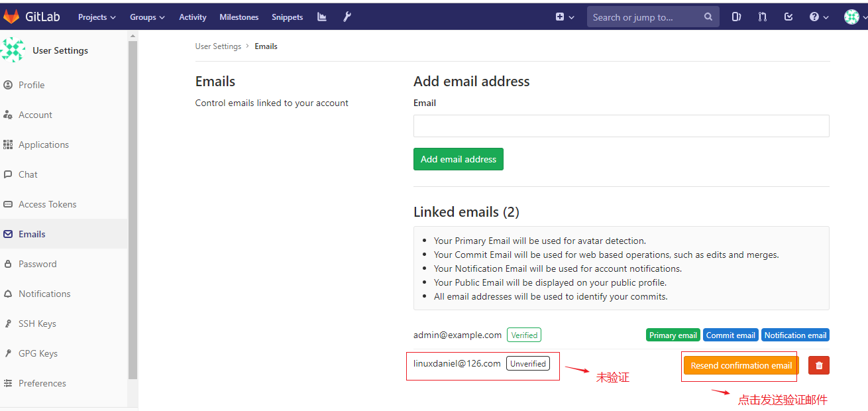Open the to-do list checkmark icon

pos(788,17)
